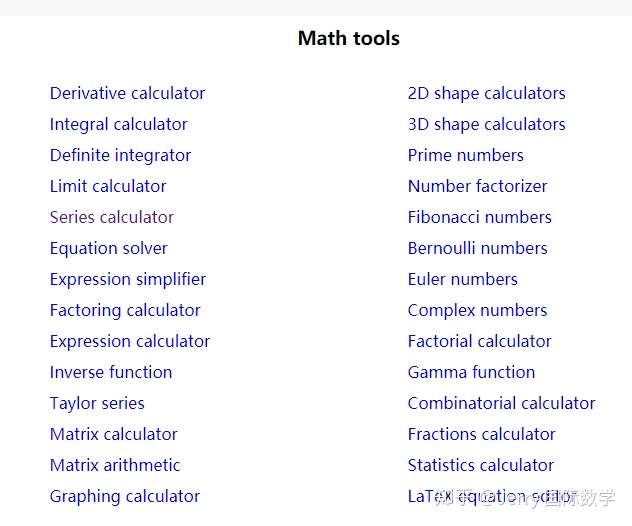Open the Derivative calculator link
The image size is (632, 526).
click(x=127, y=93)
